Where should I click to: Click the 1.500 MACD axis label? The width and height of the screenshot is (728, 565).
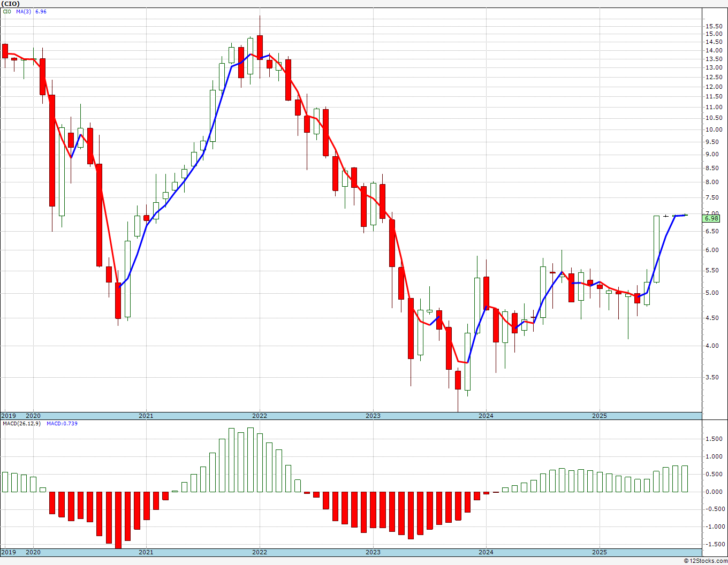[x=715, y=439]
